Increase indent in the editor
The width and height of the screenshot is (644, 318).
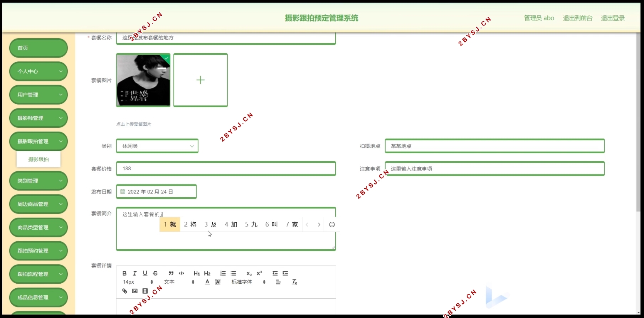click(285, 273)
